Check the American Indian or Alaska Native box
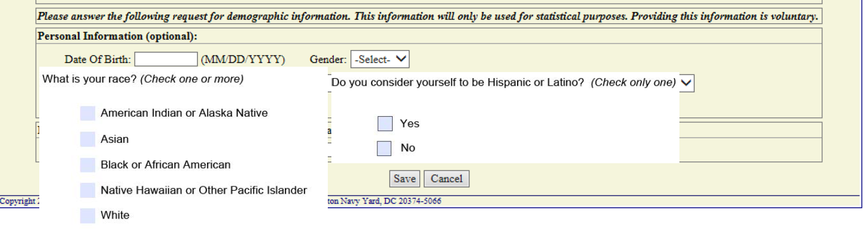Image resolution: width=868 pixels, height=249 pixels. pos(87,114)
